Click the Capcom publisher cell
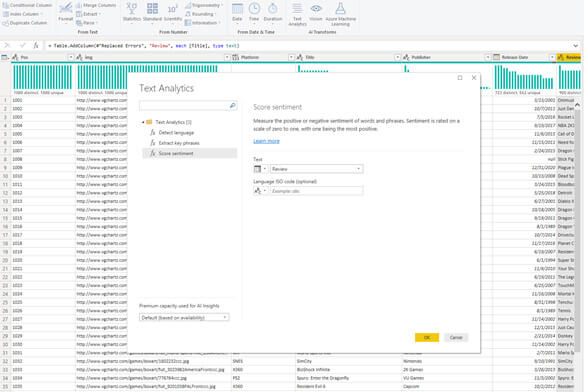The image size is (584, 392). [447, 386]
